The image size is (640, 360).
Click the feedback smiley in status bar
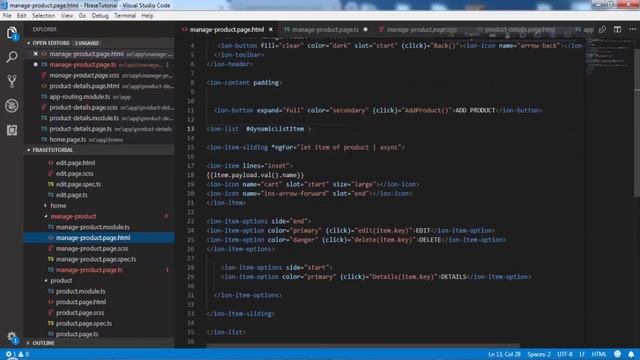click(x=617, y=354)
